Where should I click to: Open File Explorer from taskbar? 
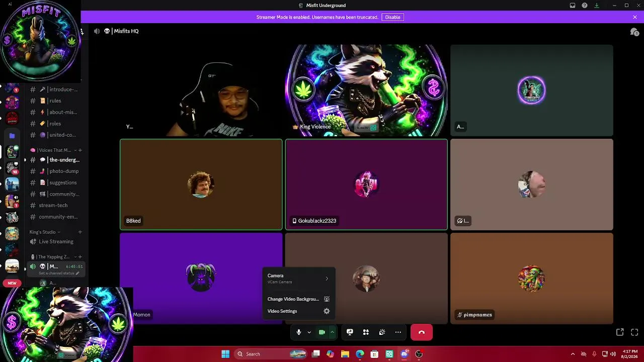[345, 354]
